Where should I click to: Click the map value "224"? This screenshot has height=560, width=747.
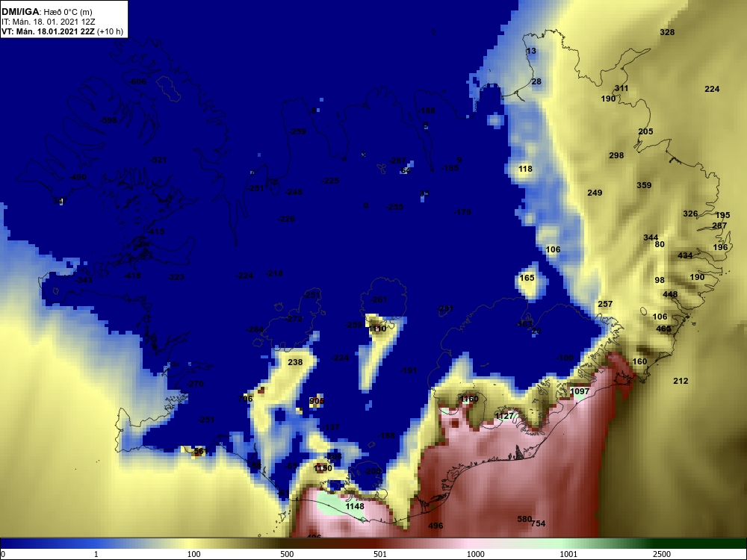click(712, 89)
